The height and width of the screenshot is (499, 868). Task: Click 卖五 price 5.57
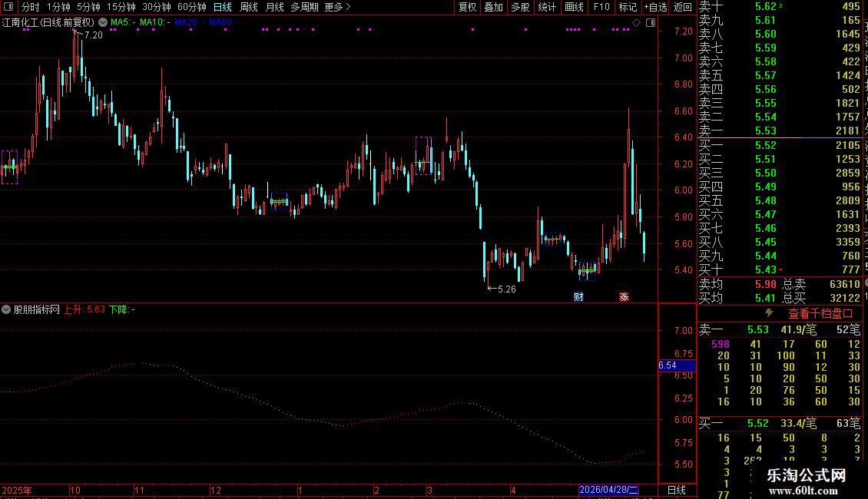[x=766, y=76]
